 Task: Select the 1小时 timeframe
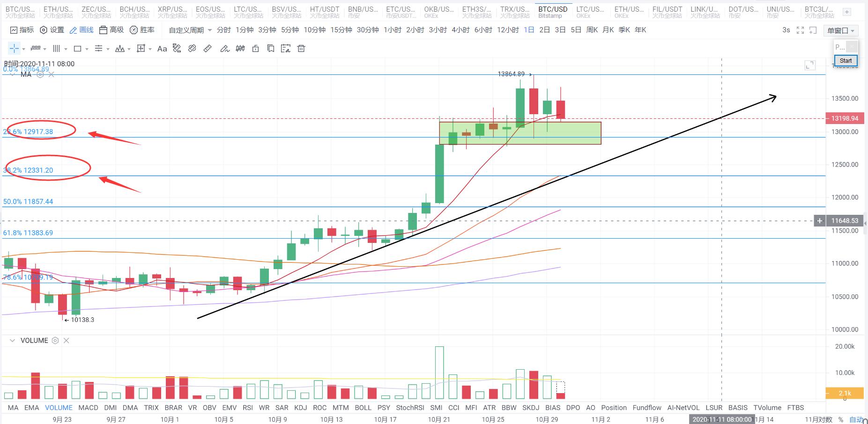(393, 30)
